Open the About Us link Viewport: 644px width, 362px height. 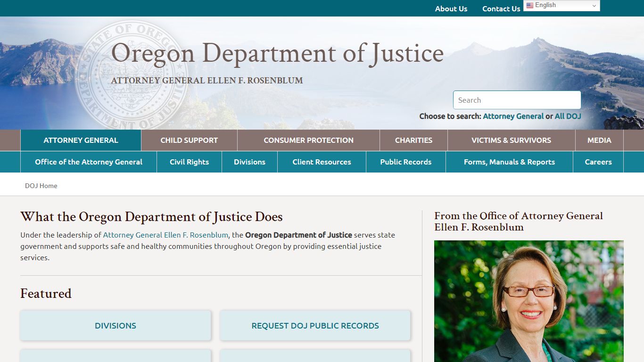click(x=451, y=8)
